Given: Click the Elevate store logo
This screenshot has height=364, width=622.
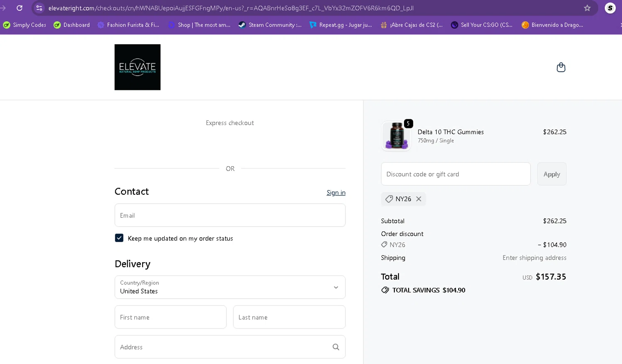Looking at the screenshot, I should (x=137, y=67).
